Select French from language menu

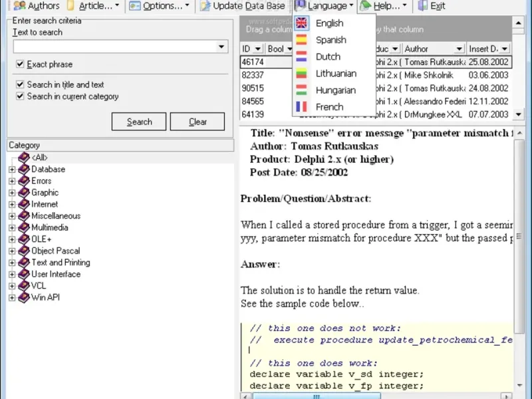click(334, 106)
